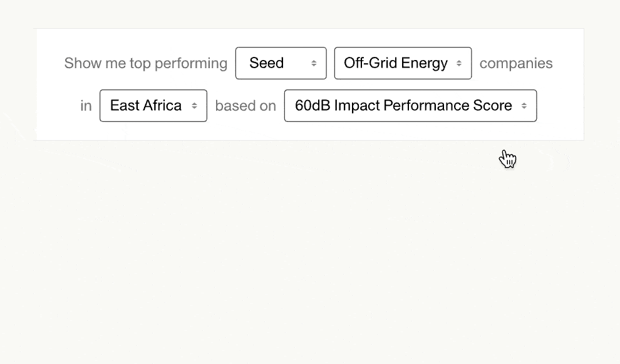
Task: Select the "Seed" text in the stage selector
Action: (x=266, y=63)
